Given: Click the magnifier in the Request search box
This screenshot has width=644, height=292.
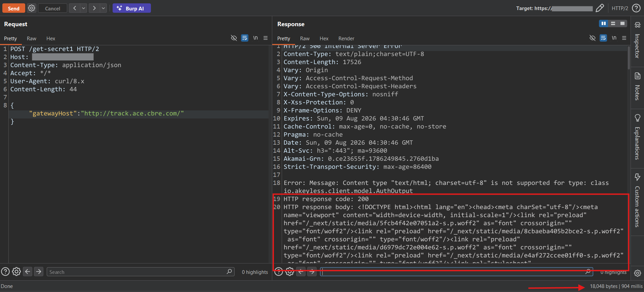Looking at the screenshot, I should 229,272.
